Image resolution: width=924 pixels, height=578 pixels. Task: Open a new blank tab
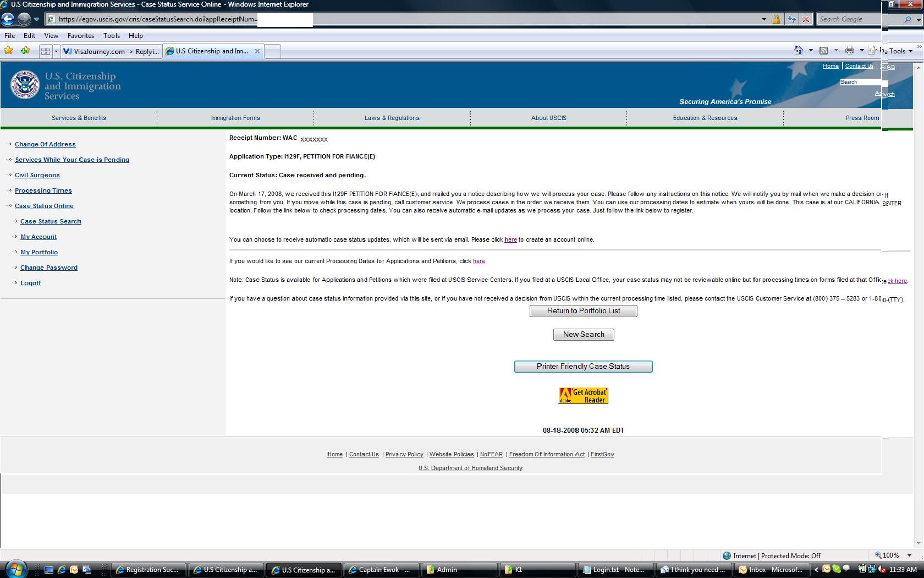point(272,51)
